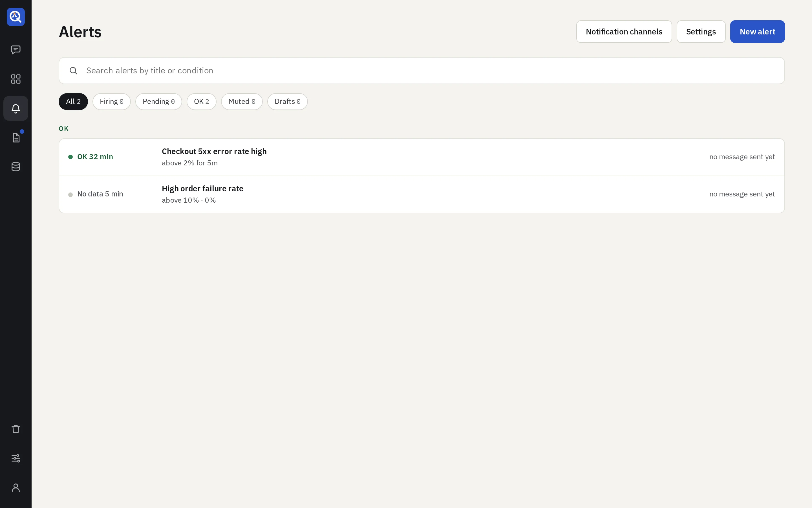Open alert Settings button
812x508 pixels.
(701, 32)
